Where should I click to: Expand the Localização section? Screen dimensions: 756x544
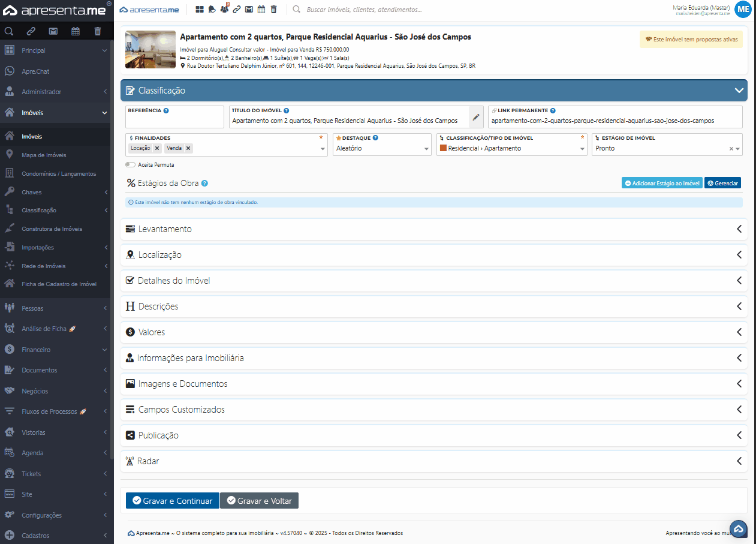click(x=433, y=255)
